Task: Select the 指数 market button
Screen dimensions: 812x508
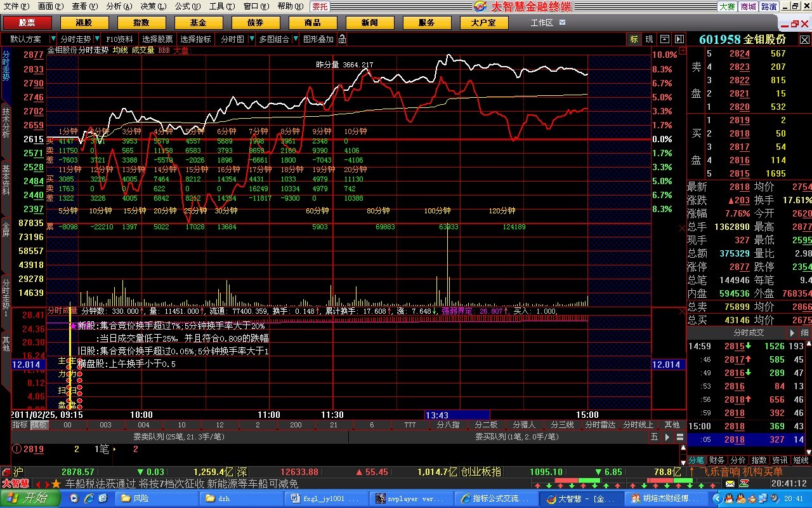Action: click(x=141, y=23)
